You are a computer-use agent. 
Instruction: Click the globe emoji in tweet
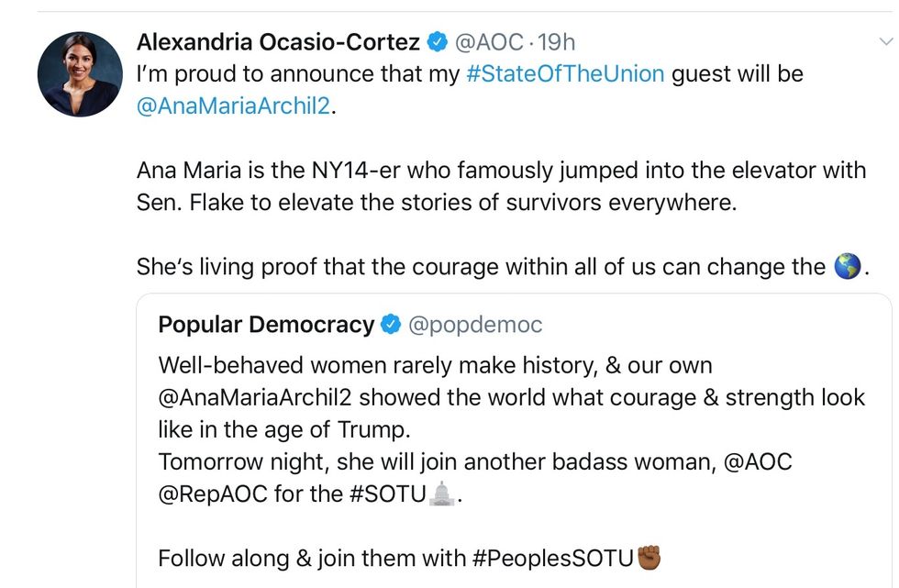click(x=847, y=267)
